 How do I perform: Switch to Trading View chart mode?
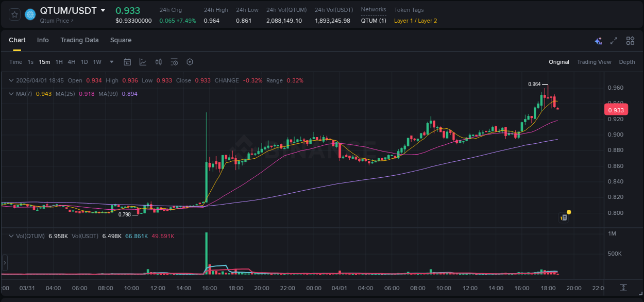point(594,62)
